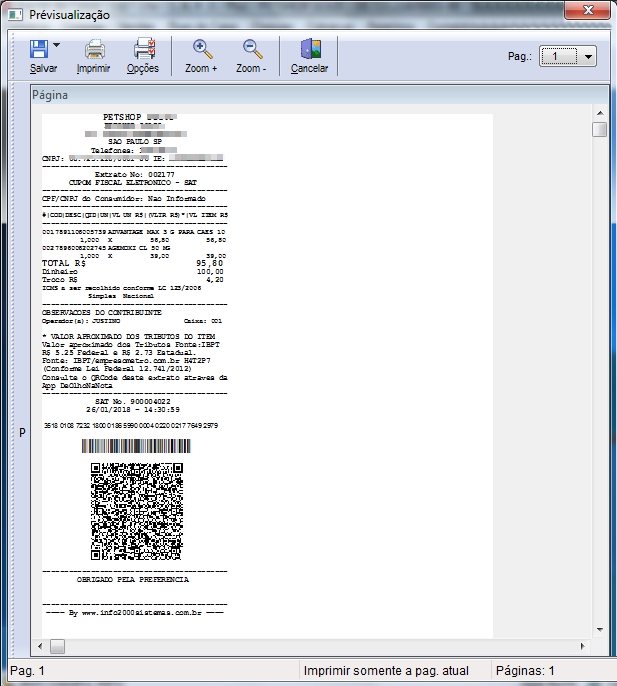Click the 'ADVANTAGE MAX 3 G PARA CAES' item line

(x=134, y=232)
